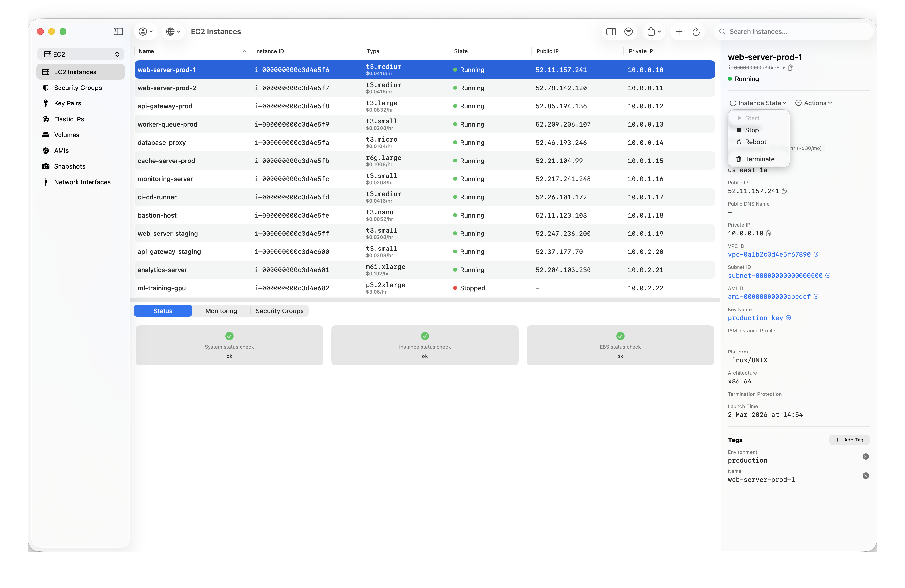Open the EC2 service selector dropdown
Image resolution: width=905 pixels, height=588 pixels.
coord(81,54)
